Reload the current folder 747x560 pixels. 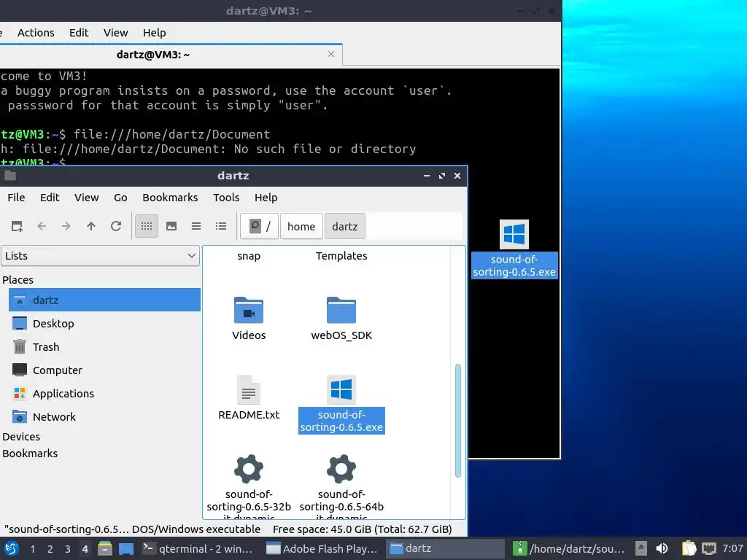[116, 226]
